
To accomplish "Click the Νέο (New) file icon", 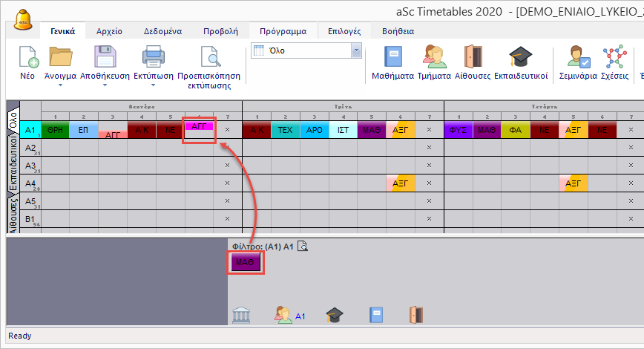I will point(27,58).
